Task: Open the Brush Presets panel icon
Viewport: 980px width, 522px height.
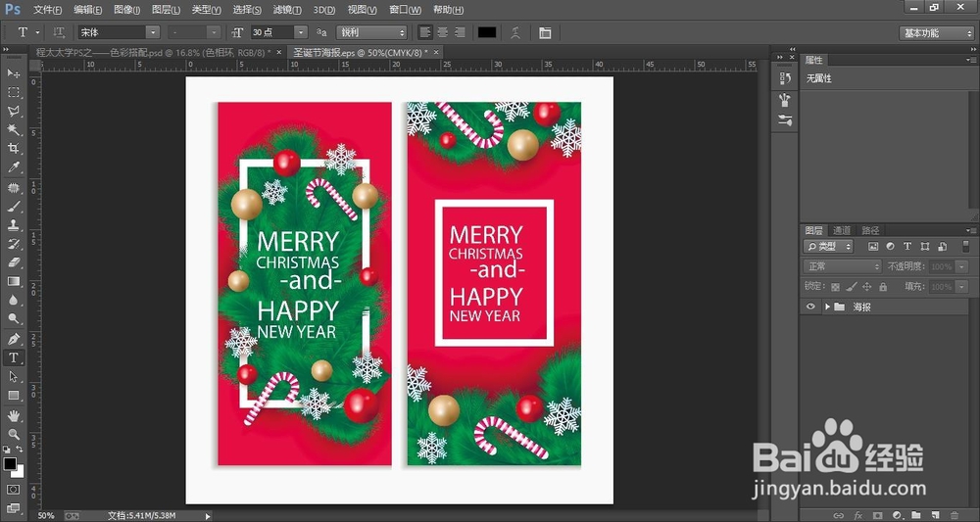Action: point(785,100)
